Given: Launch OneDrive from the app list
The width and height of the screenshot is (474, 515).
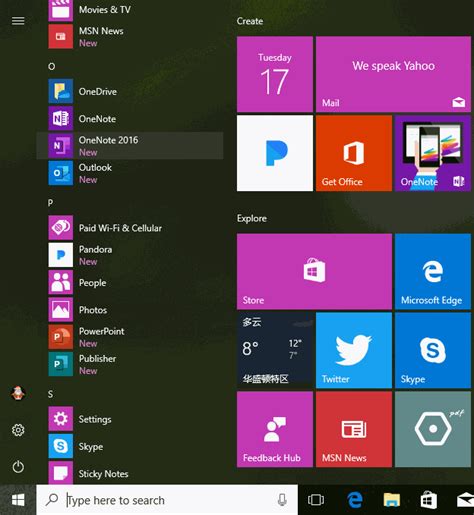Looking at the screenshot, I should (x=130, y=91).
